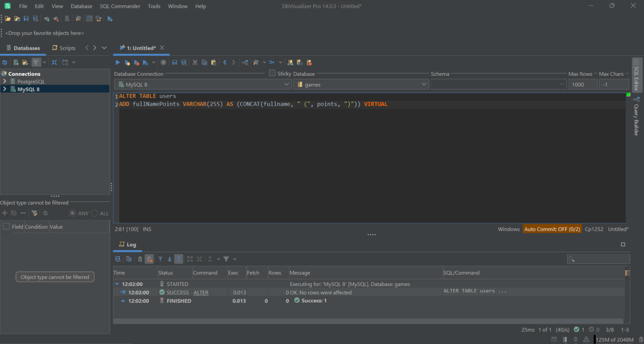Toggle the Sticky checkbox for Database selection
Viewport: 644px width, 344px height.
click(x=272, y=73)
